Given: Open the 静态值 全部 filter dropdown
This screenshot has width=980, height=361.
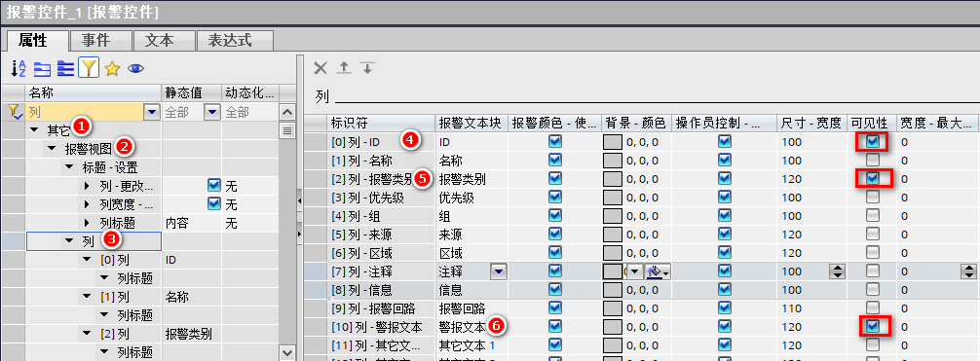Looking at the screenshot, I should pyautogui.click(x=213, y=113).
